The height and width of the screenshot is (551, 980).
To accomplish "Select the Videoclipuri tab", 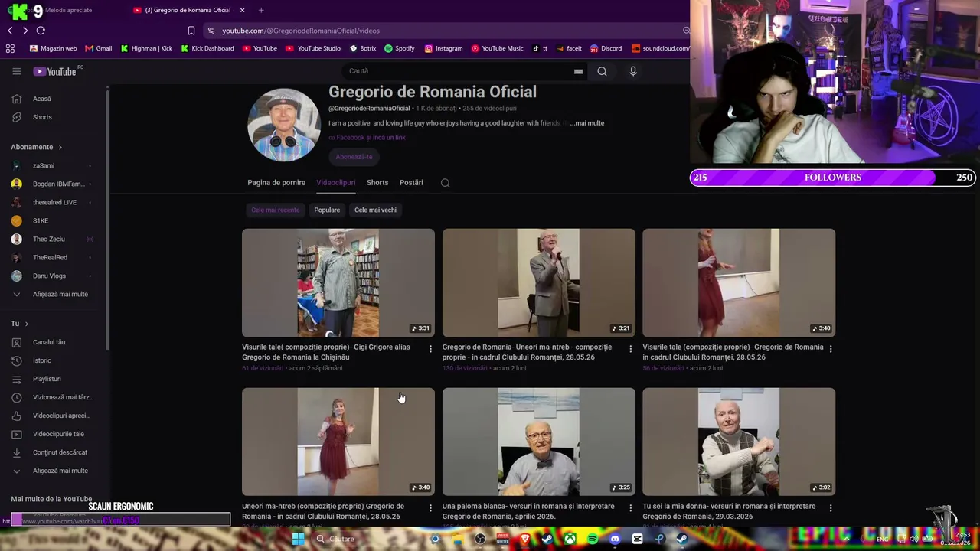I will point(335,183).
